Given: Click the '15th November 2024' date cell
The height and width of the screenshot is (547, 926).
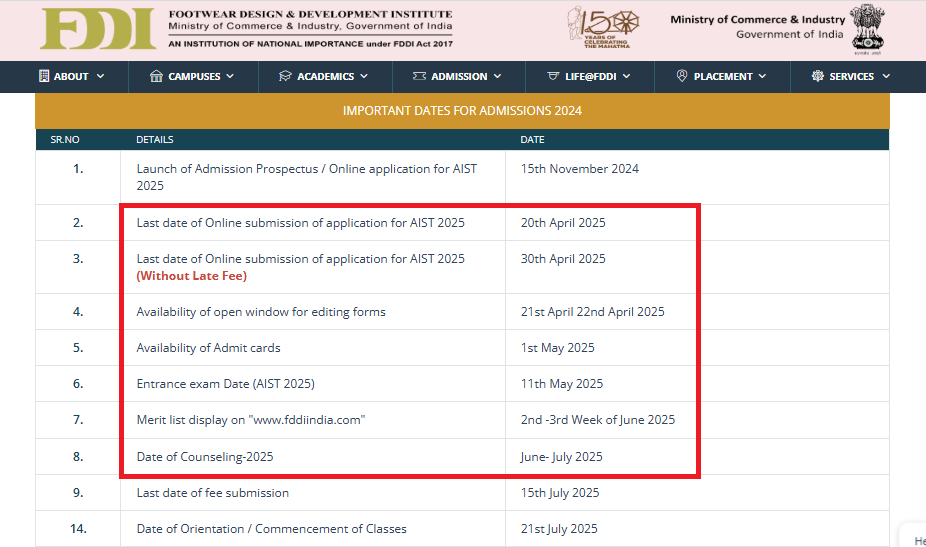Looking at the screenshot, I should (x=579, y=169).
